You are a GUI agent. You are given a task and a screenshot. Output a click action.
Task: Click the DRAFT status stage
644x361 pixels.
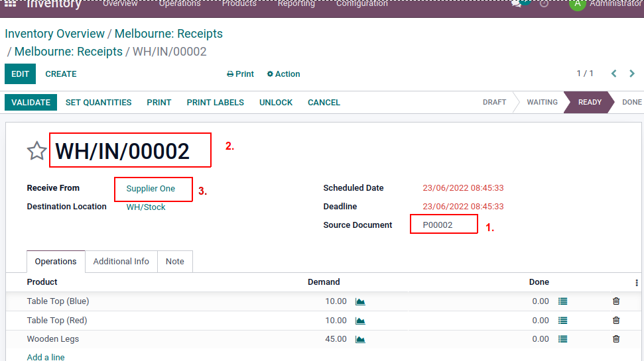[x=495, y=102]
